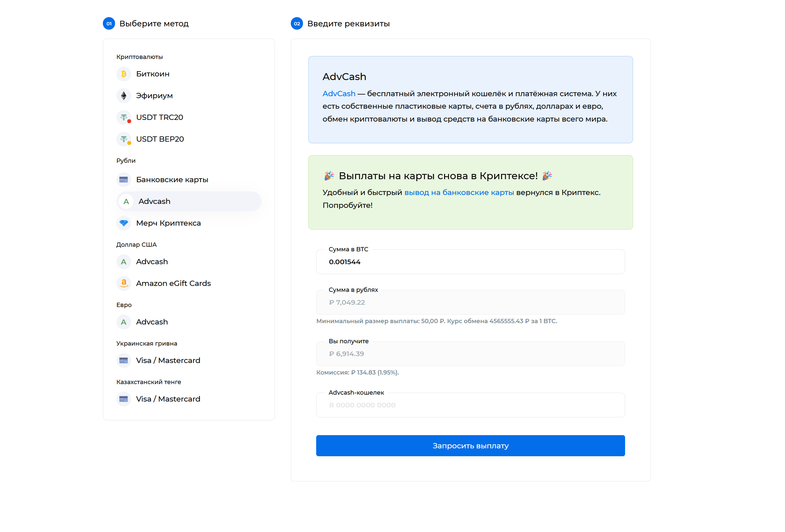Click Выплаты на карты снова в Криптексе heading
785x532 pixels.
click(x=438, y=176)
